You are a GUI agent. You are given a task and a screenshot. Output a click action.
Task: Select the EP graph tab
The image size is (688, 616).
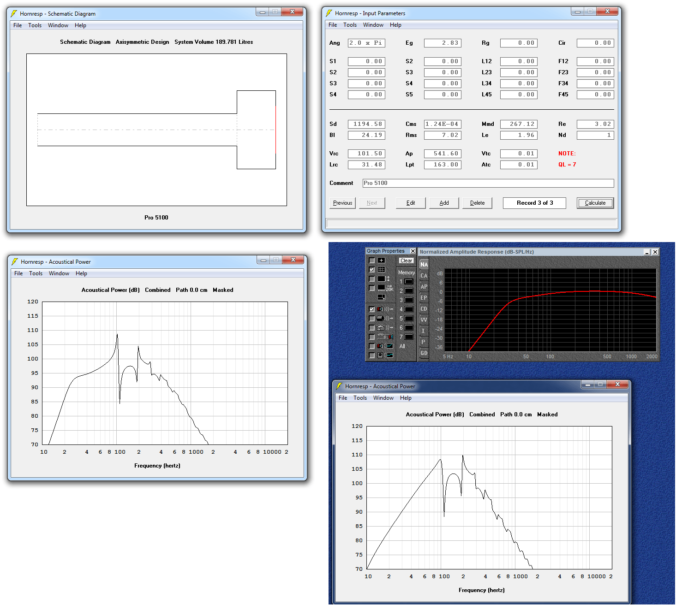coord(424,297)
